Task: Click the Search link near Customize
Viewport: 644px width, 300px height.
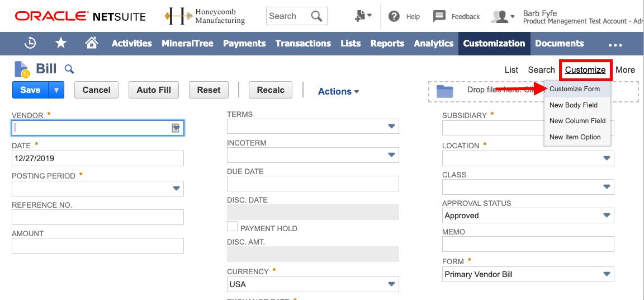Action: 541,70
